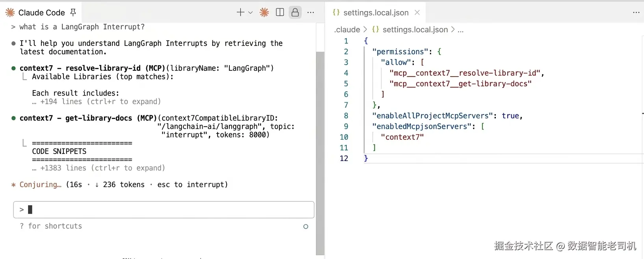Click 'Available Libraries (top matches):' text
The height and width of the screenshot is (259, 644).
tap(103, 77)
